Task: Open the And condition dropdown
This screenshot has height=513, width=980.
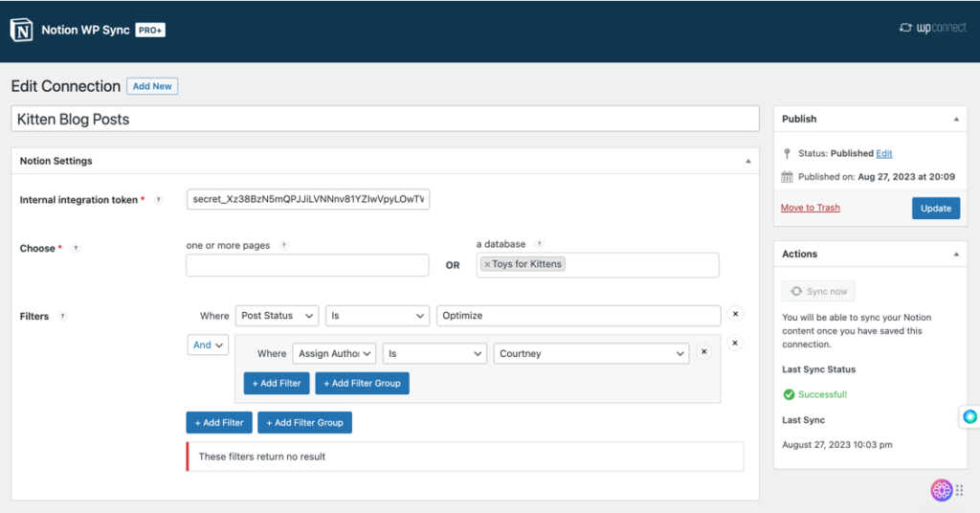Action: pos(208,345)
